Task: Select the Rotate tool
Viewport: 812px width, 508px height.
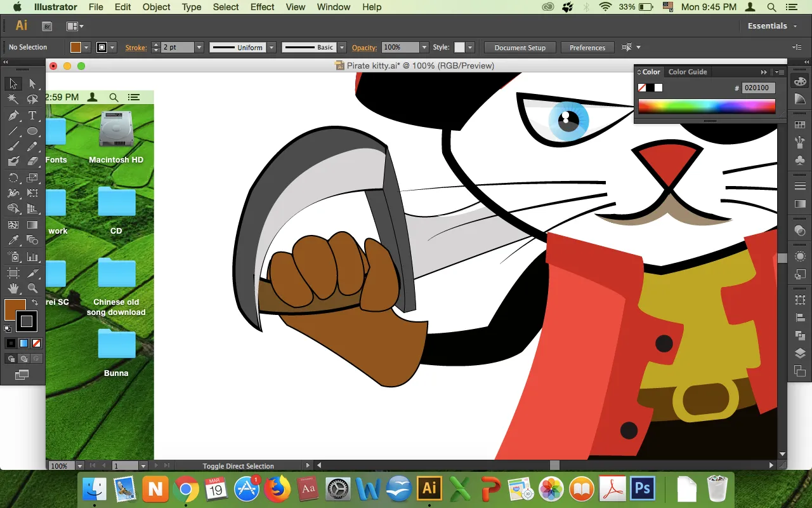Action: pos(13,178)
